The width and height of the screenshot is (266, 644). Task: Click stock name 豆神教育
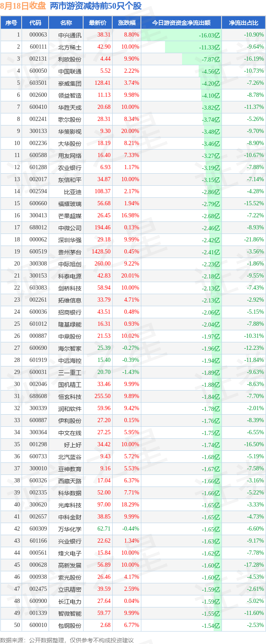click(x=70, y=469)
